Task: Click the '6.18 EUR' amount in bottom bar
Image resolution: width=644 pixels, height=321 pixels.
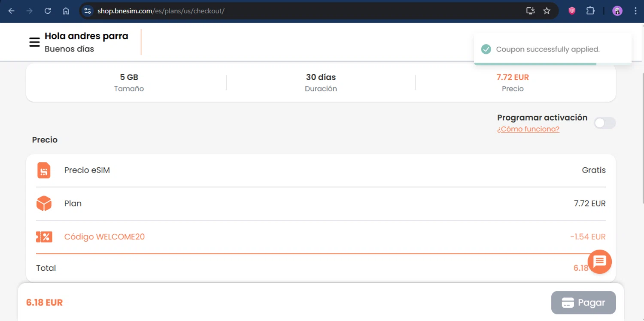Action: click(44, 303)
